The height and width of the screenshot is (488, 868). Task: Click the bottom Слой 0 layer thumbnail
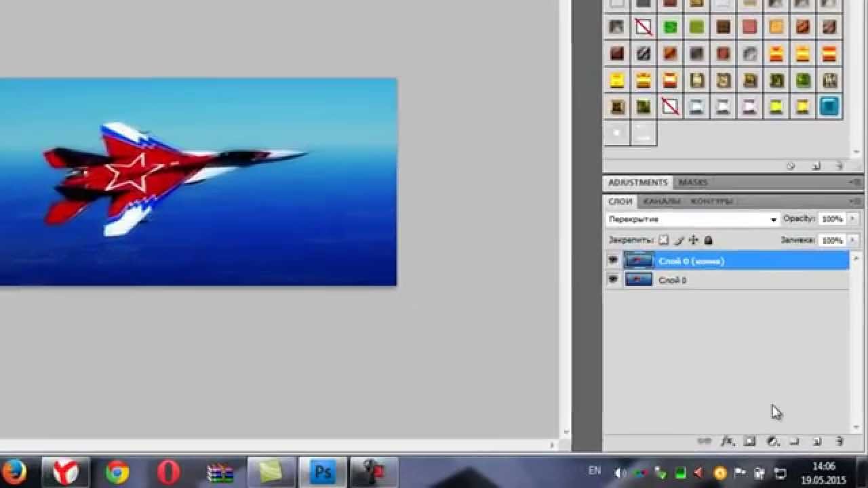639,279
